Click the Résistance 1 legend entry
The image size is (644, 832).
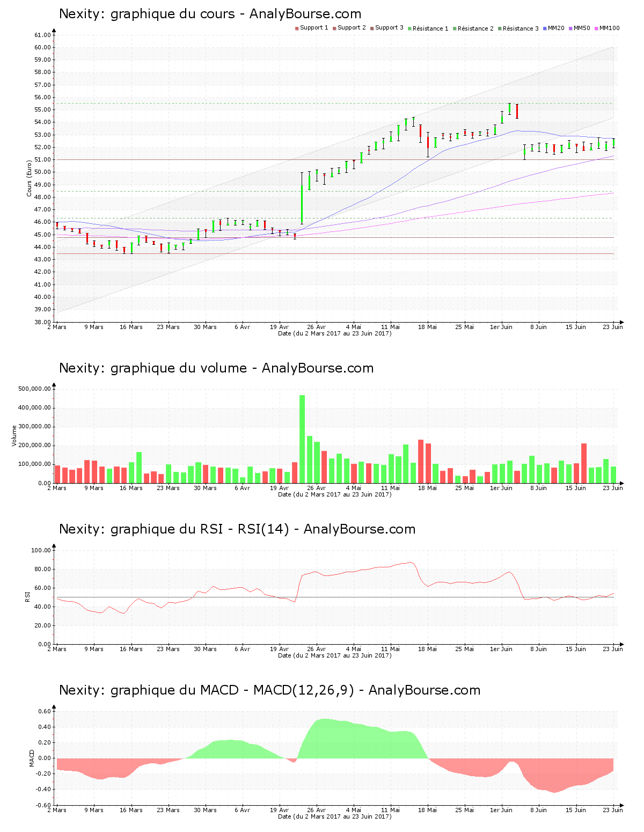coord(428,28)
